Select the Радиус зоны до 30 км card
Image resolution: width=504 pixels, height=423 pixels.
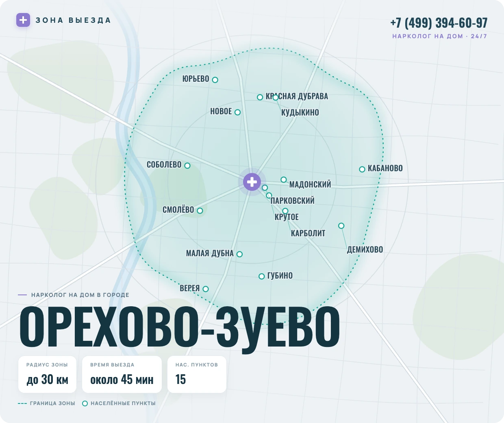(47, 374)
